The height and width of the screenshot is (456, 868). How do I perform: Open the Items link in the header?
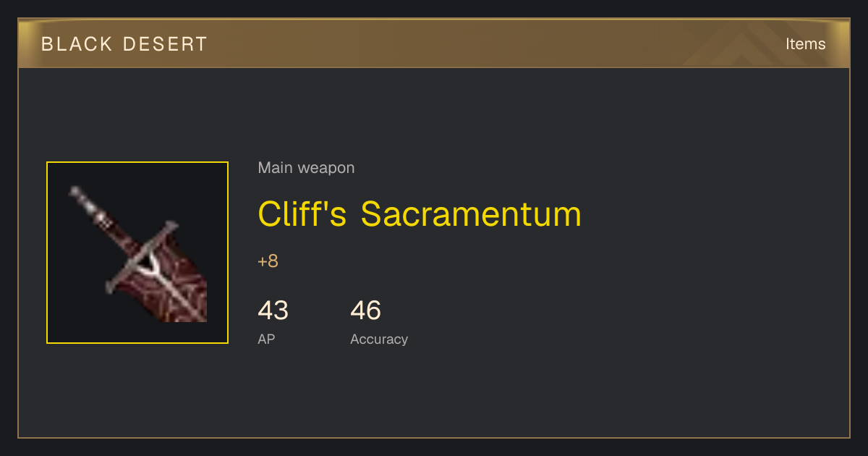click(x=805, y=43)
